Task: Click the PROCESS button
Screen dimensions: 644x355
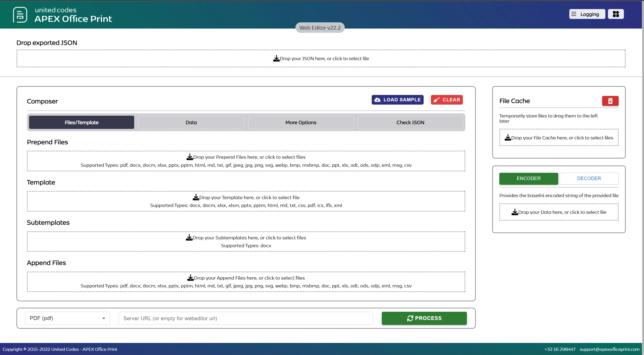Action: tap(424, 318)
